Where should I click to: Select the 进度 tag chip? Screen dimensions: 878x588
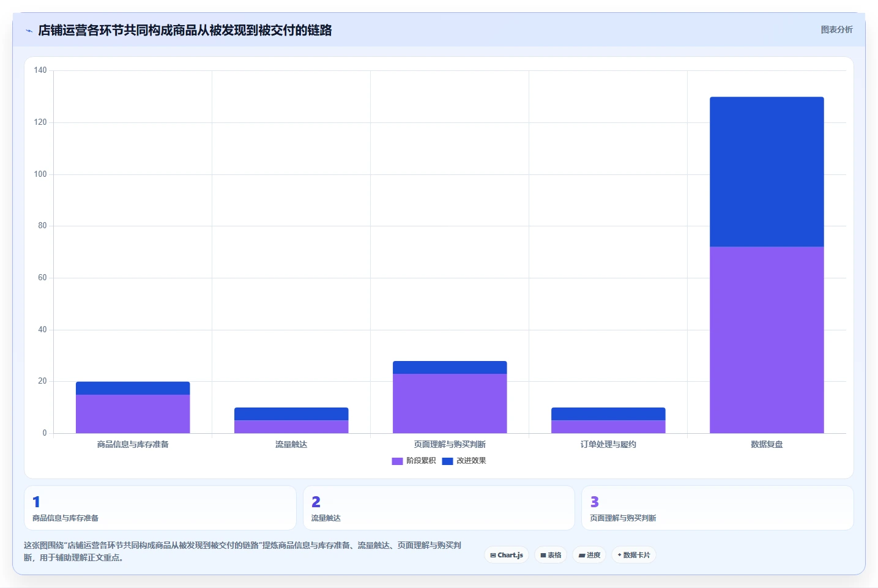(589, 555)
